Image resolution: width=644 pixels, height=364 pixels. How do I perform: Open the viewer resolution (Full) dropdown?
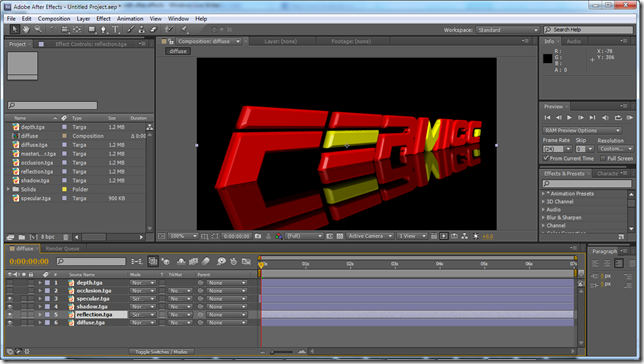(304, 236)
